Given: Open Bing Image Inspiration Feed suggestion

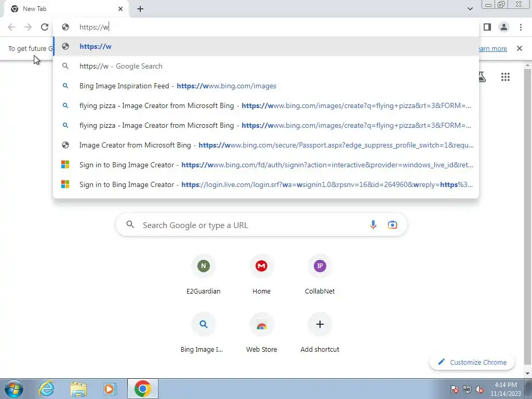Looking at the screenshot, I should tap(266, 86).
